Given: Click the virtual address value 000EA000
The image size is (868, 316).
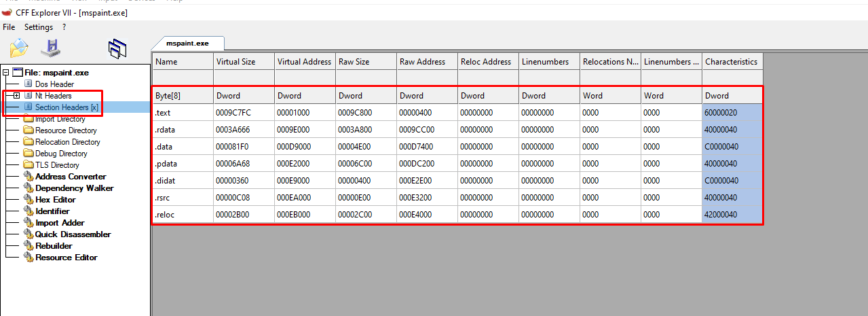Looking at the screenshot, I should click(x=305, y=197).
